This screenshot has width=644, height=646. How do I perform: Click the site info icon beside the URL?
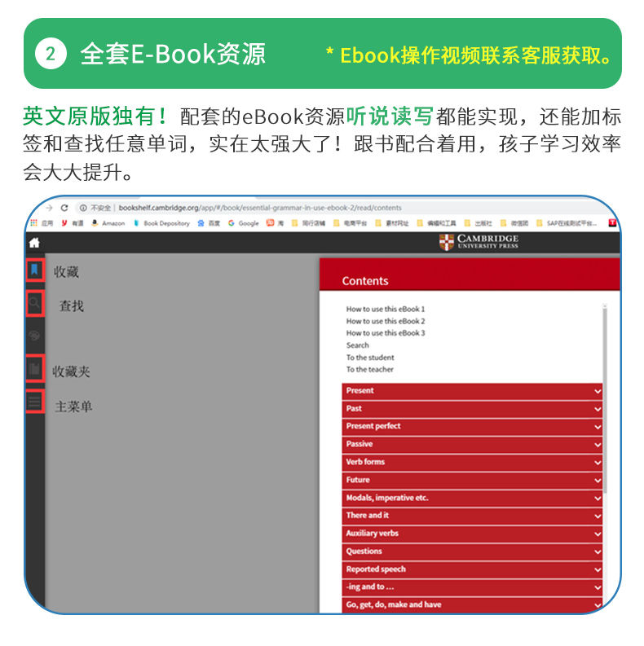coord(83,208)
